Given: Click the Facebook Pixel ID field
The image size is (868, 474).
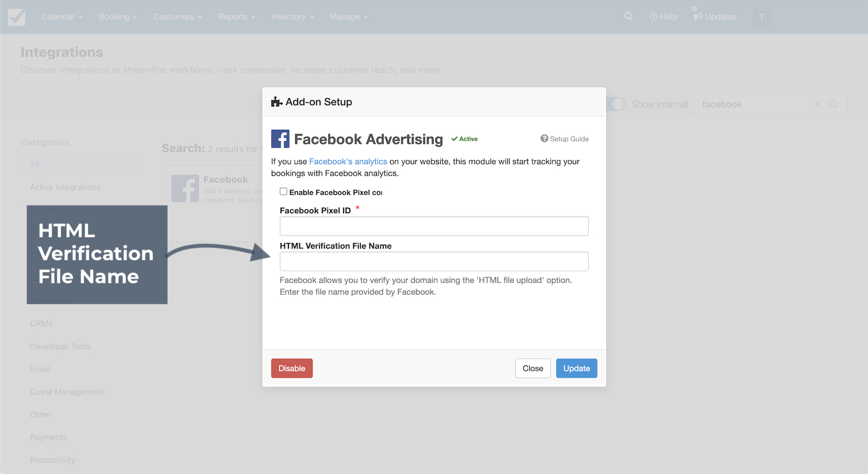Looking at the screenshot, I should [x=434, y=226].
